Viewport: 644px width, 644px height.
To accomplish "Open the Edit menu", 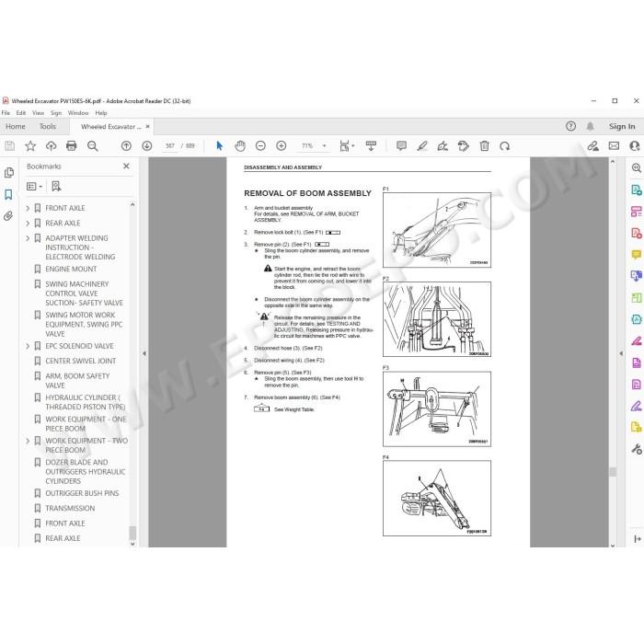I will 21,113.
